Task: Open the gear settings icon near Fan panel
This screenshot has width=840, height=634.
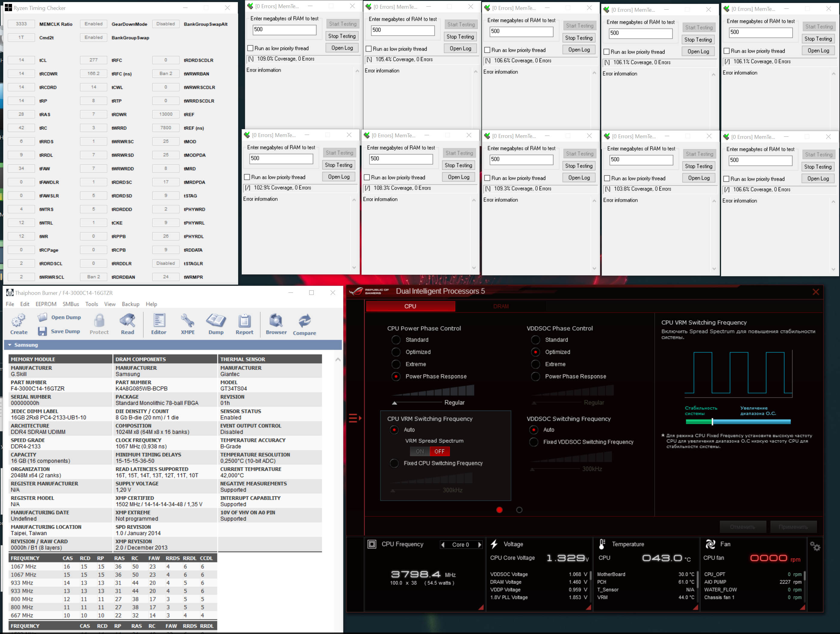Action: click(814, 546)
